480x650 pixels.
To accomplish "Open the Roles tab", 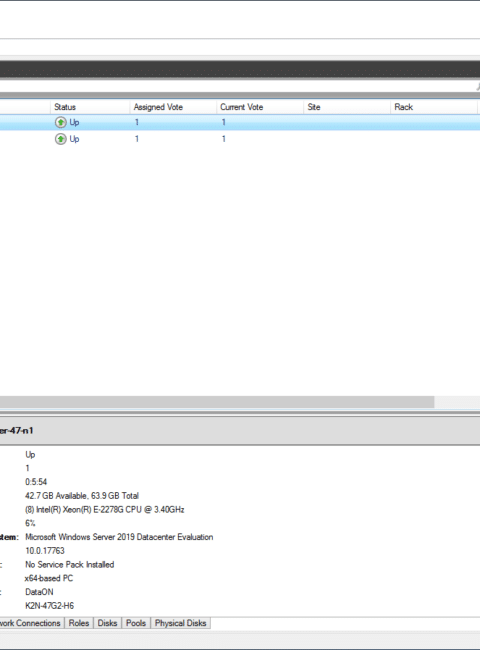I will point(79,623).
